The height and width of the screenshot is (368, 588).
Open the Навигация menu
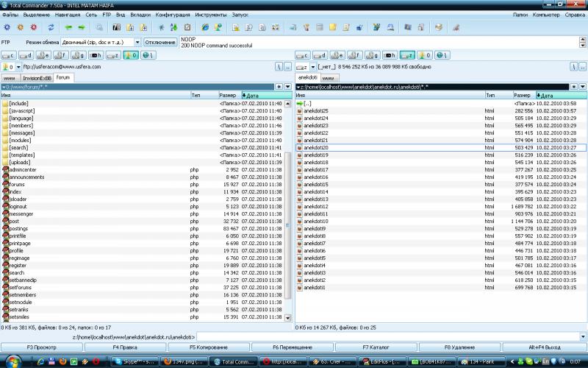[68, 15]
